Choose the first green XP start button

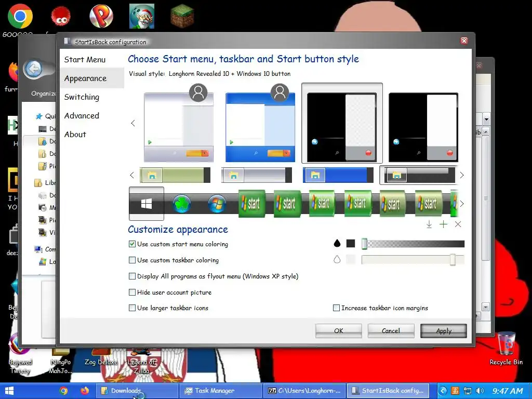click(252, 204)
